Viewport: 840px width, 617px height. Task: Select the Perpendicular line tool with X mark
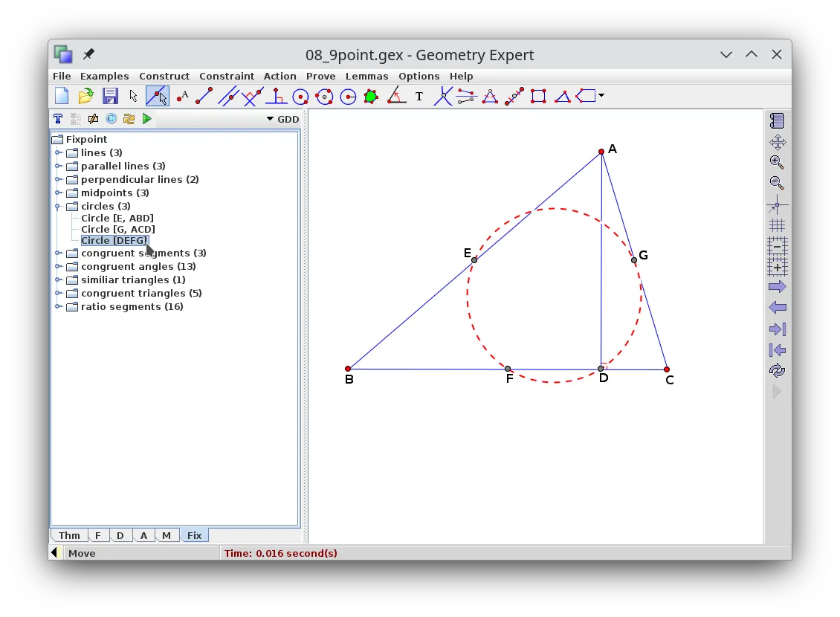pyautogui.click(x=252, y=97)
